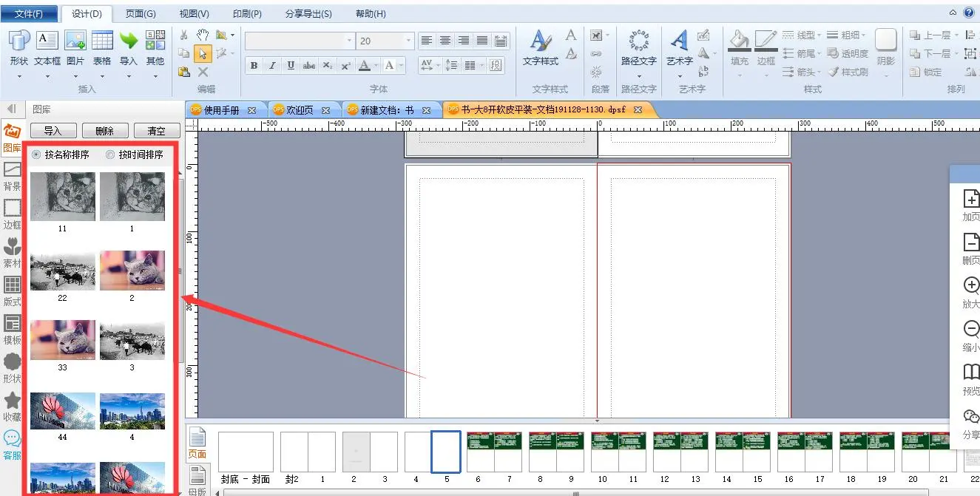Select the cat image thumbnail labeled 11

(x=63, y=197)
